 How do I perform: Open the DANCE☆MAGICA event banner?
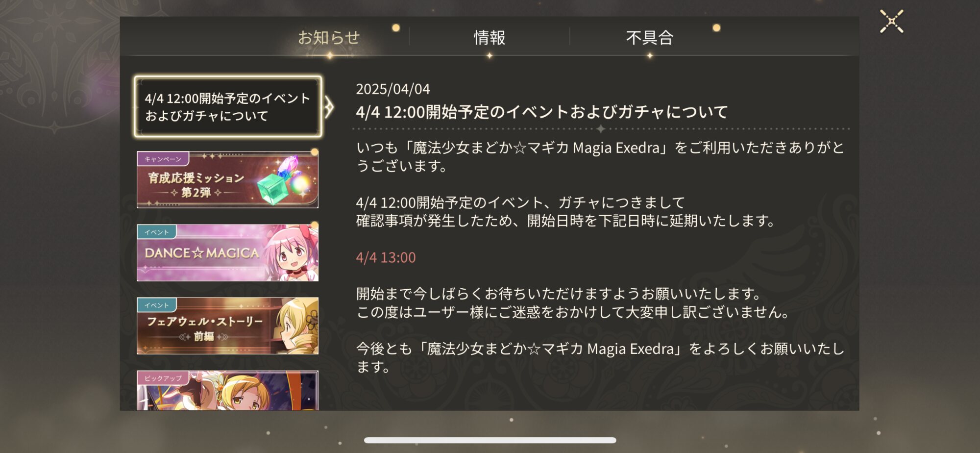point(227,252)
